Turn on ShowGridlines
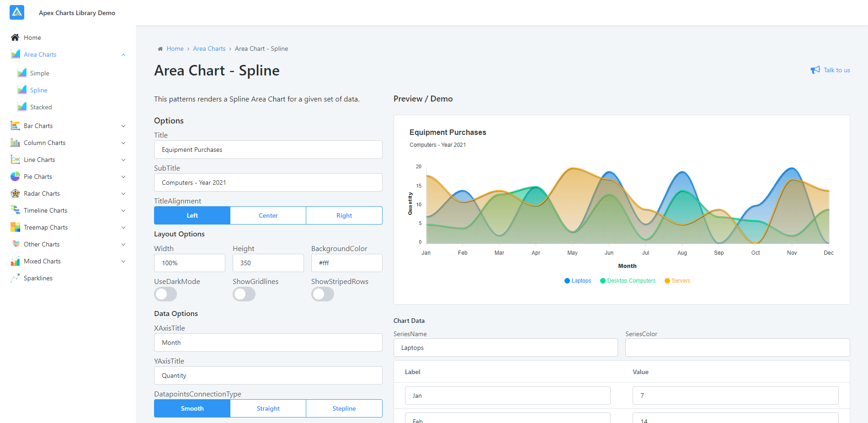The height and width of the screenshot is (423, 868). pyautogui.click(x=244, y=294)
